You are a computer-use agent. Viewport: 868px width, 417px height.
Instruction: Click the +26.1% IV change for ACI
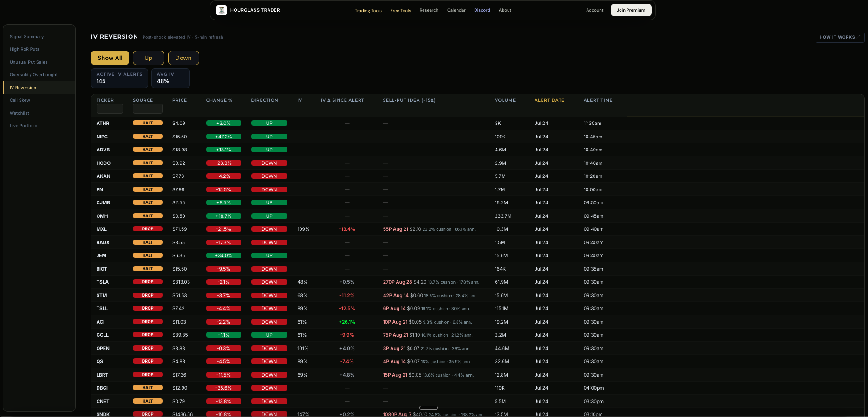347,322
